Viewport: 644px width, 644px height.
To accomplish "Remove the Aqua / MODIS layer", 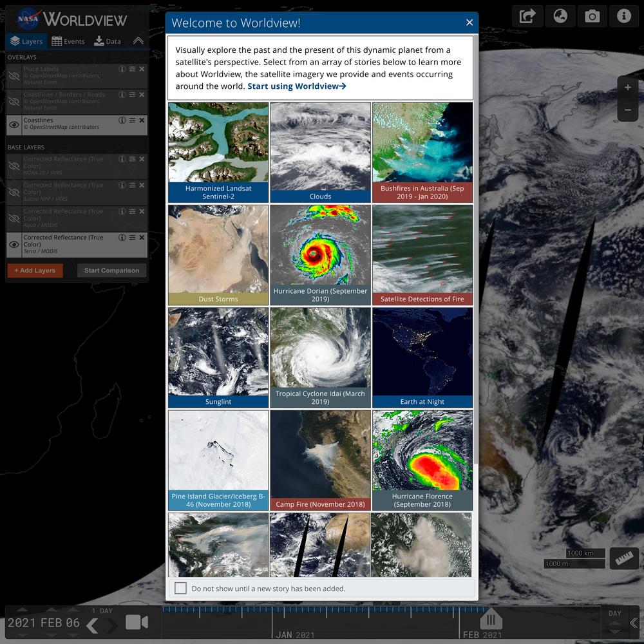I will [142, 211].
